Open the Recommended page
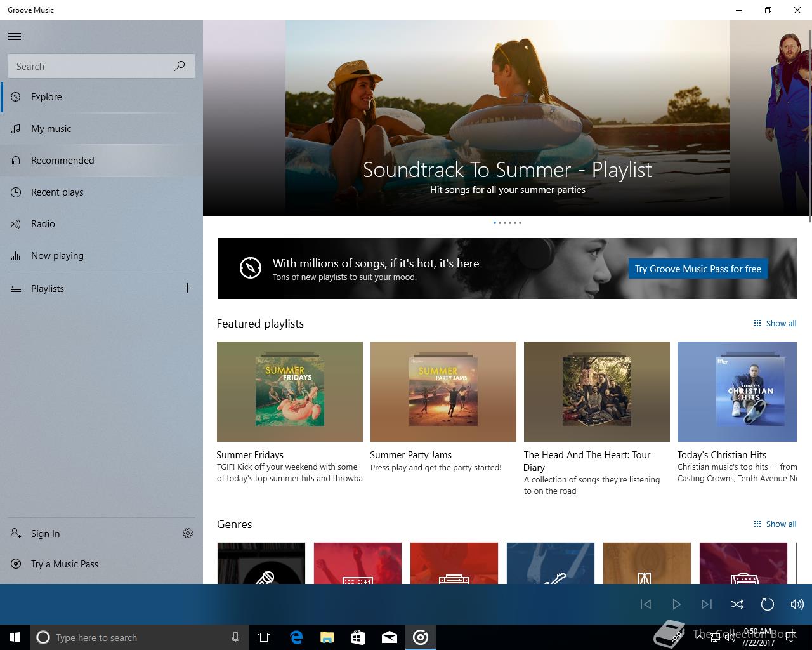The height and width of the screenshot is (650, 812). coord(101,161)
